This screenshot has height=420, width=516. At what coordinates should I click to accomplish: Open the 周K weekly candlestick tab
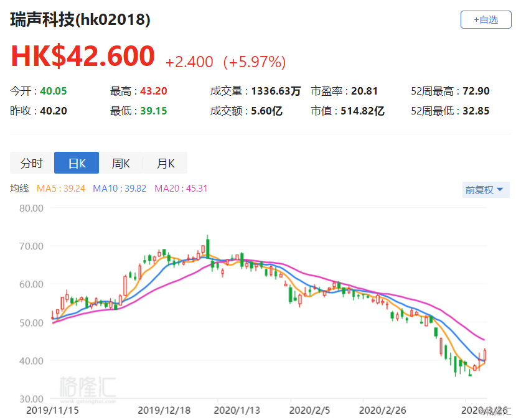point(121,163)
